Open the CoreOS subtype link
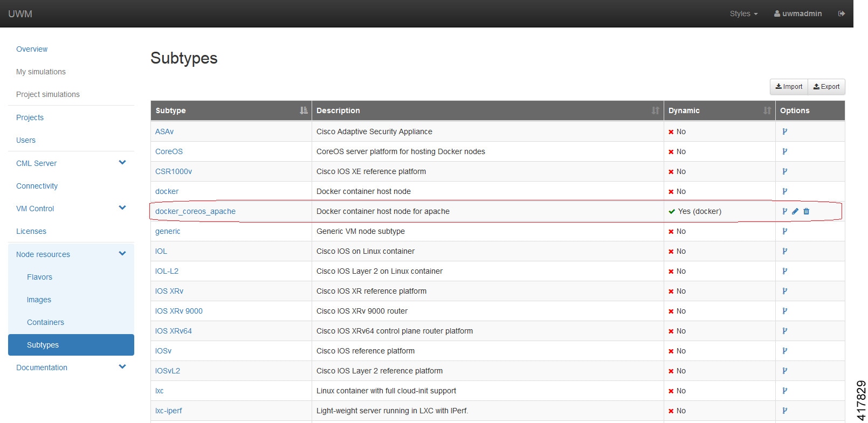Image resolution: width=868 pixels, height=423 pixels. click(169, 151)
